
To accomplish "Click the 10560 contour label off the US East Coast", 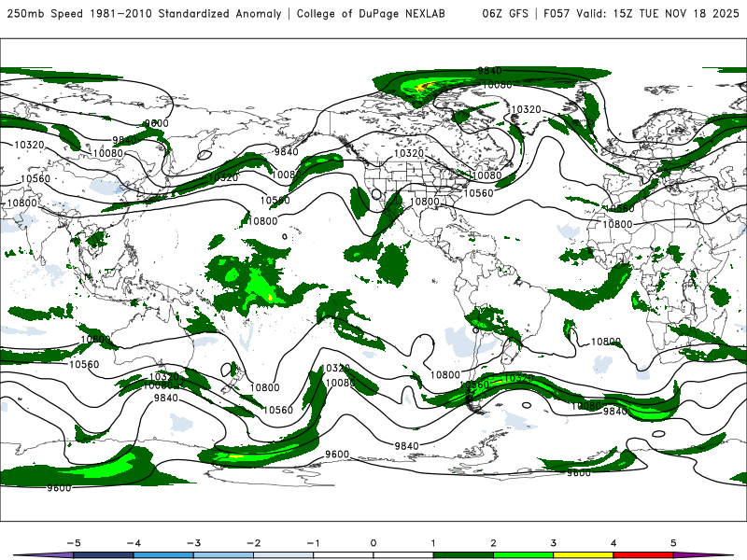I will 478,193.
